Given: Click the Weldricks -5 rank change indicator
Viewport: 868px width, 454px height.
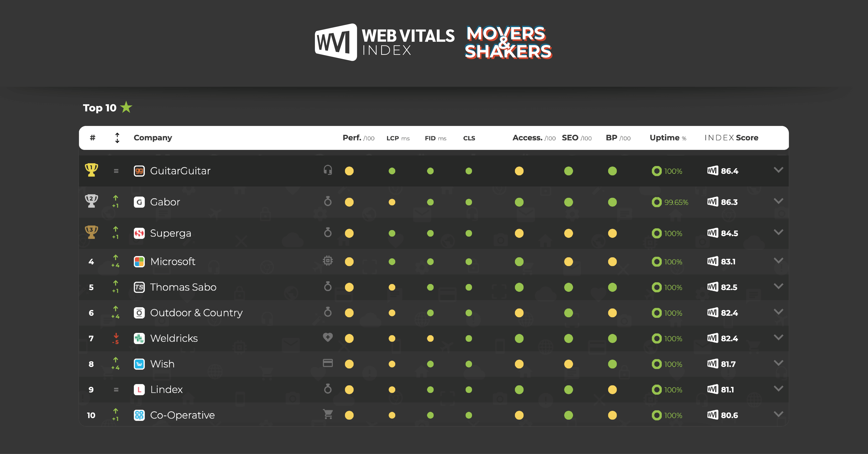Looking at the screenshot, I should pyautogui.click(x=116, y=339).
